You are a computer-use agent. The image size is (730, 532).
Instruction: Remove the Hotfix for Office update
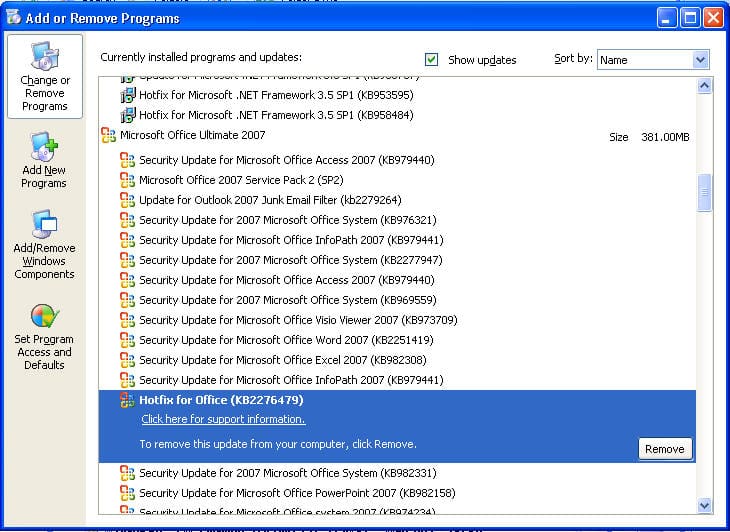click(x=664, y=449)
